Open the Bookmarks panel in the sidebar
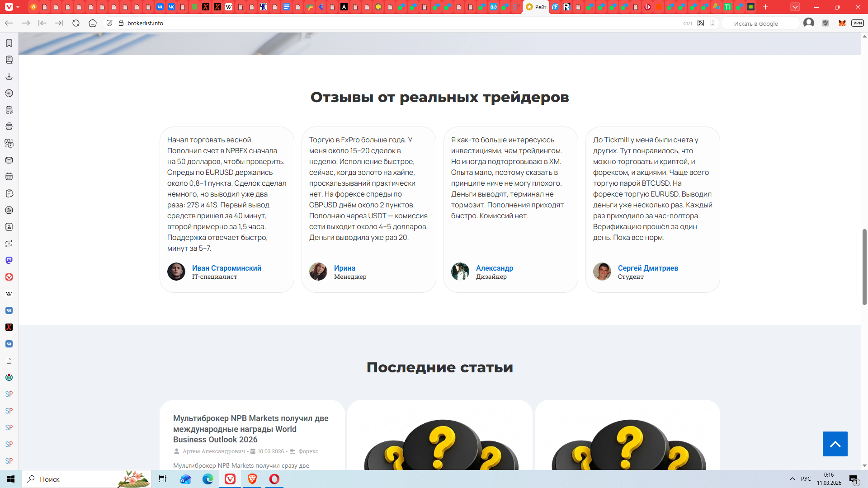 [9, 43]
